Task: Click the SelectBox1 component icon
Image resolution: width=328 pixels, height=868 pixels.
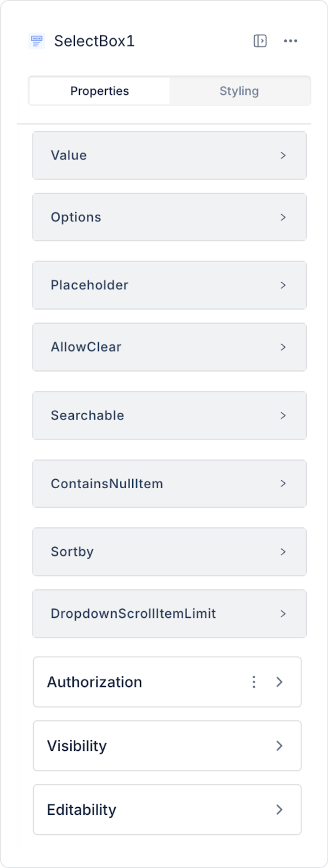Action: click(37, 41)
